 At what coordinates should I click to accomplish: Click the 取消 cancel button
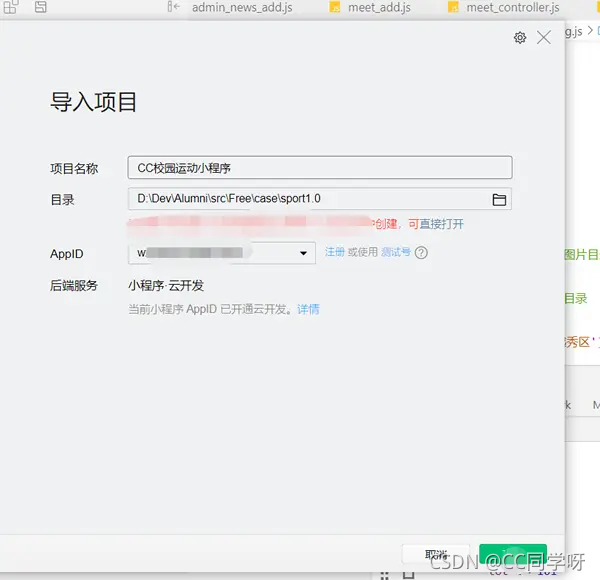coord(436,554)
